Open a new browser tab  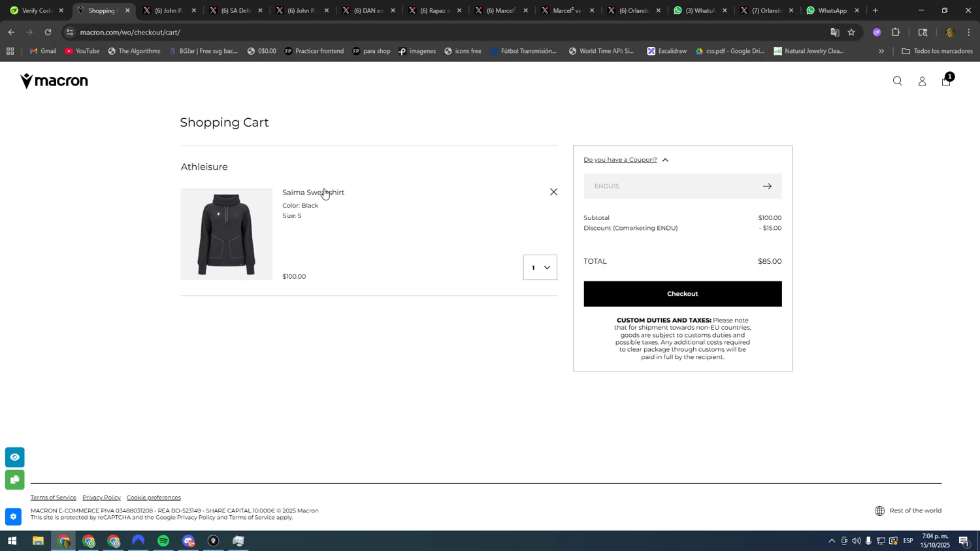(x=875, y=10)
